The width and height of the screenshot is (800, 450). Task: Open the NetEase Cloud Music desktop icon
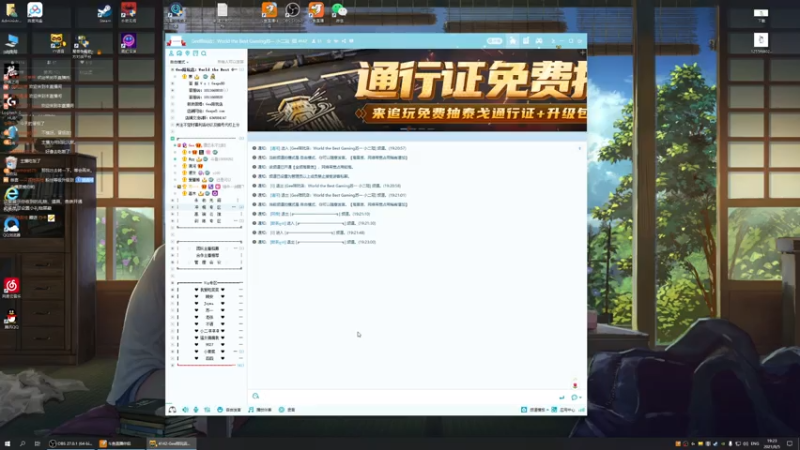coord(11,287)
